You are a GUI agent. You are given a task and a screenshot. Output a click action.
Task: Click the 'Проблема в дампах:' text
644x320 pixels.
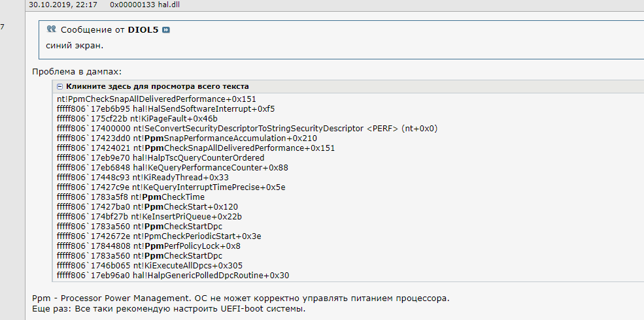(76, 71)
